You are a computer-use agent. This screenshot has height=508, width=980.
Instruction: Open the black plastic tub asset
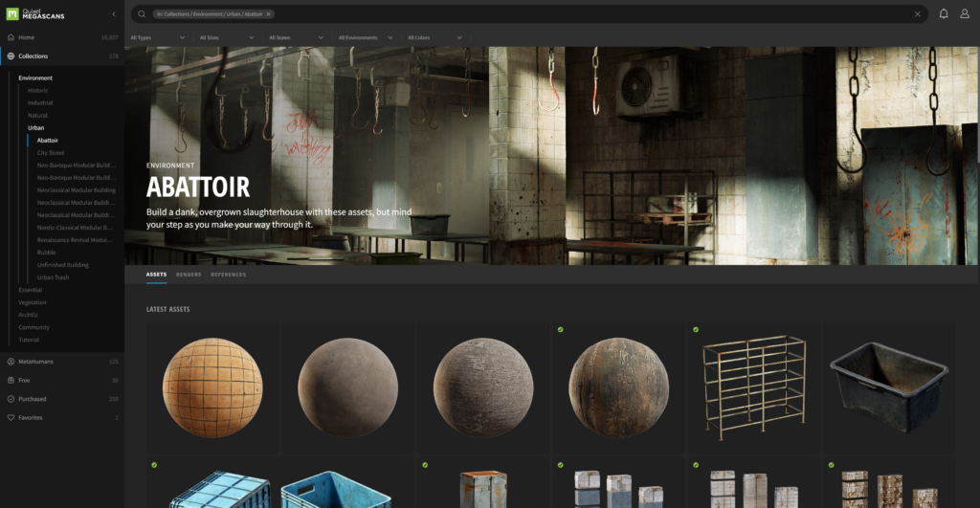point(889,387)
